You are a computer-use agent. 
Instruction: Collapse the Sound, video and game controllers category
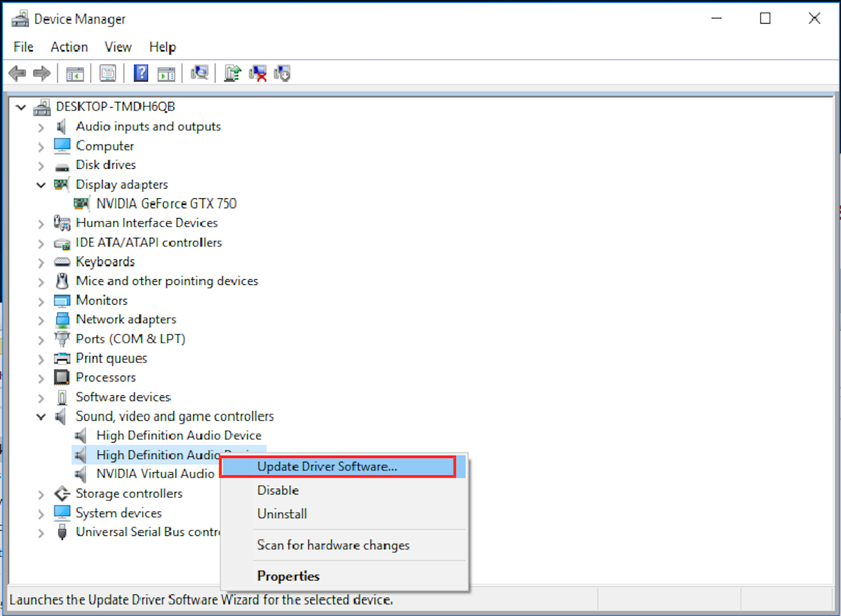pyautogui.click(x=41, y=416)
